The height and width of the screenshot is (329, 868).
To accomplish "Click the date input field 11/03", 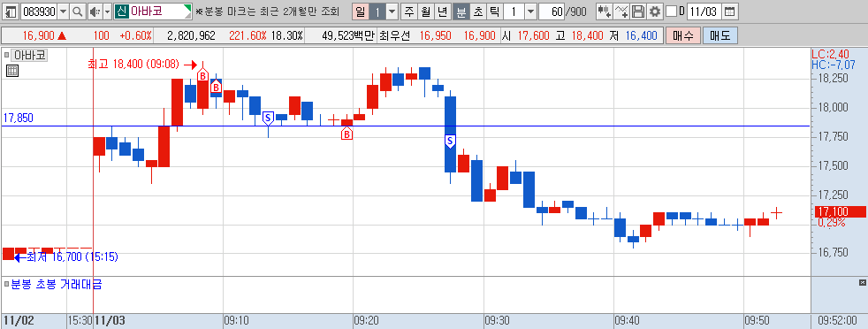I will point(704,11).
